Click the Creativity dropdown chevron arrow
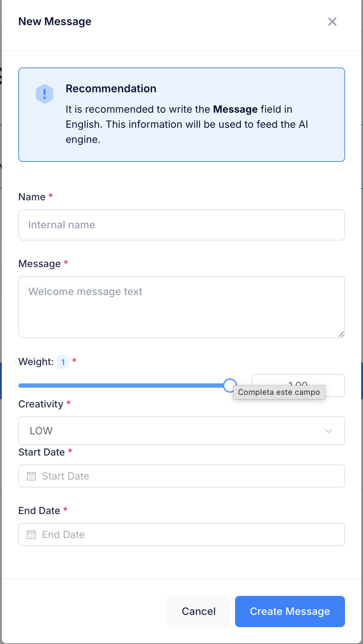The image size is (363, 644). pyautogui.click(x=328, y=431)
